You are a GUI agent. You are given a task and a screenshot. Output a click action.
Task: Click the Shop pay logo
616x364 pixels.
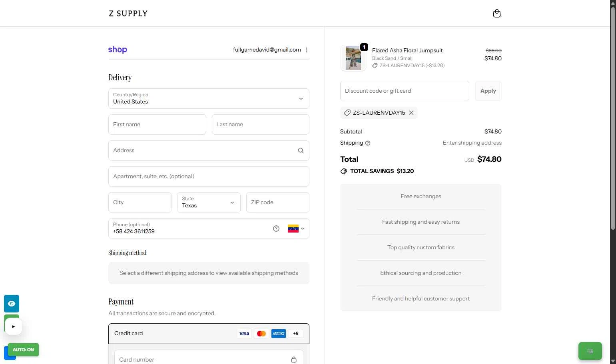click(118, 50)
